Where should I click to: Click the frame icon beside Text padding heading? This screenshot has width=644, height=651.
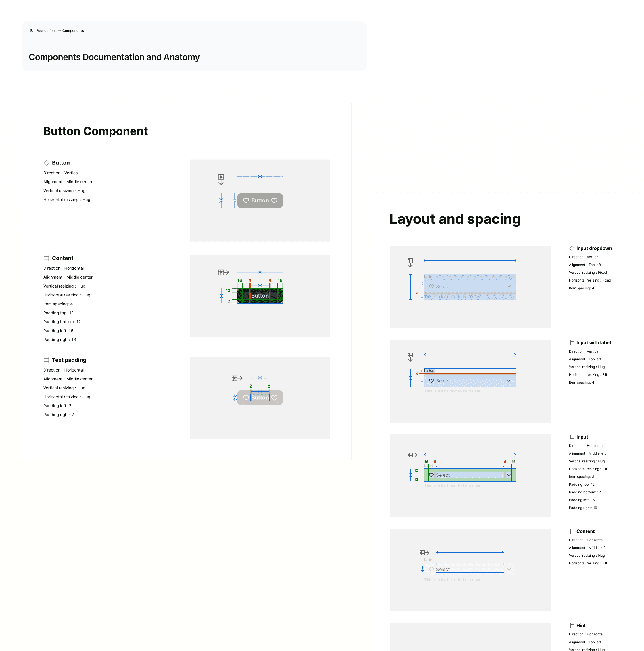click(47, 360)
